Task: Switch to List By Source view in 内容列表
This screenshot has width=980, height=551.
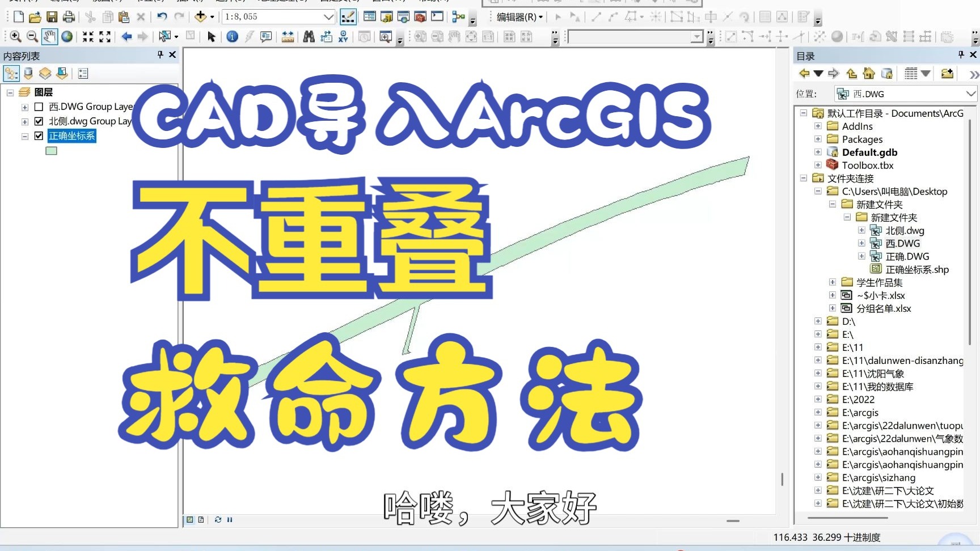Action: tap(28, 73)
